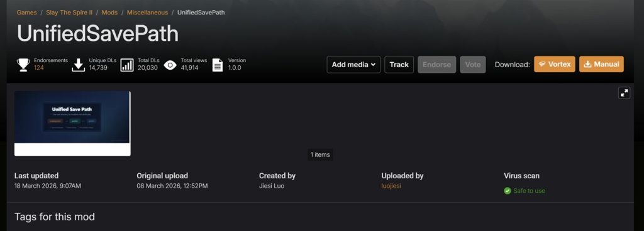This screenshot has width=644, height=231.
Task: Click the 14,739 unique downloads value
Action: 98,68
